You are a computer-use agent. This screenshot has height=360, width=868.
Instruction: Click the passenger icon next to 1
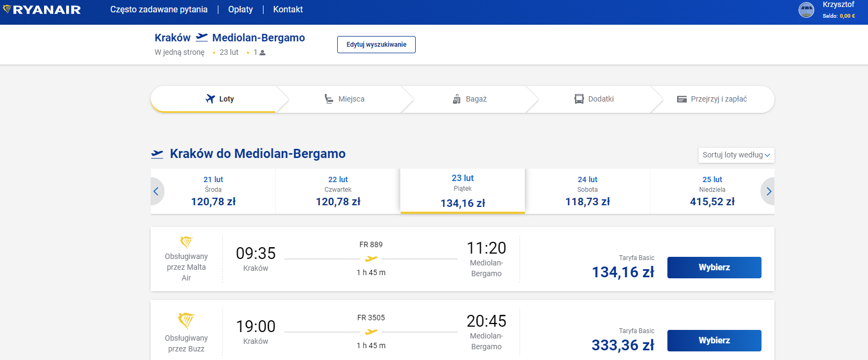click(262, 53)
